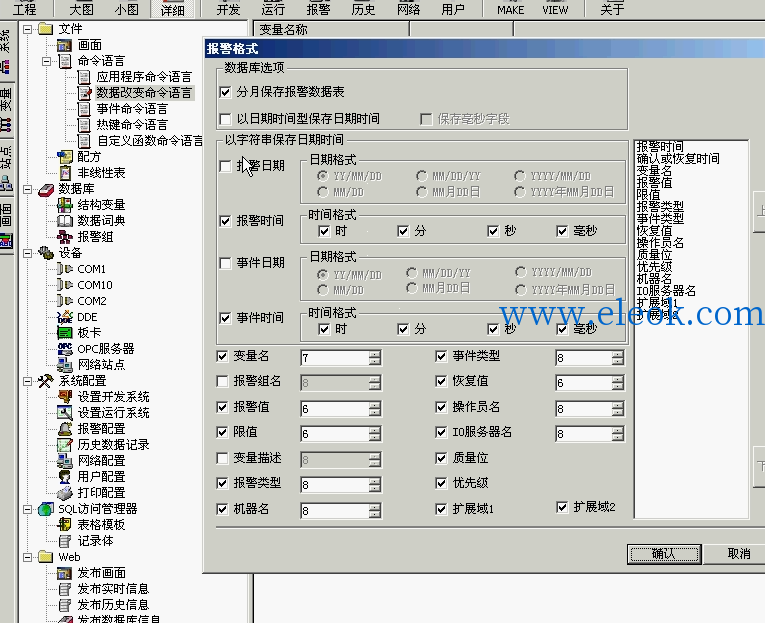This screenshot has width=765, height=623.
Task: Select 确认或恢复时间 in the field list
Action: 678,159
